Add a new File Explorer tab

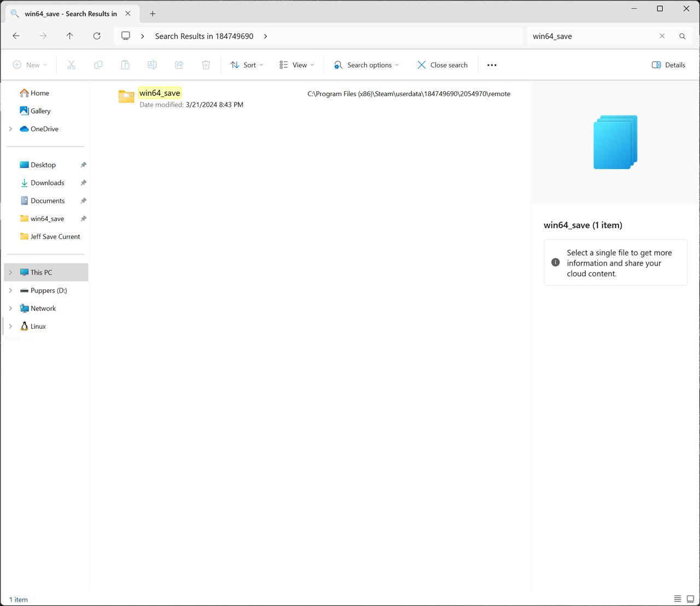pyautogui.click(x=153, y=14)
